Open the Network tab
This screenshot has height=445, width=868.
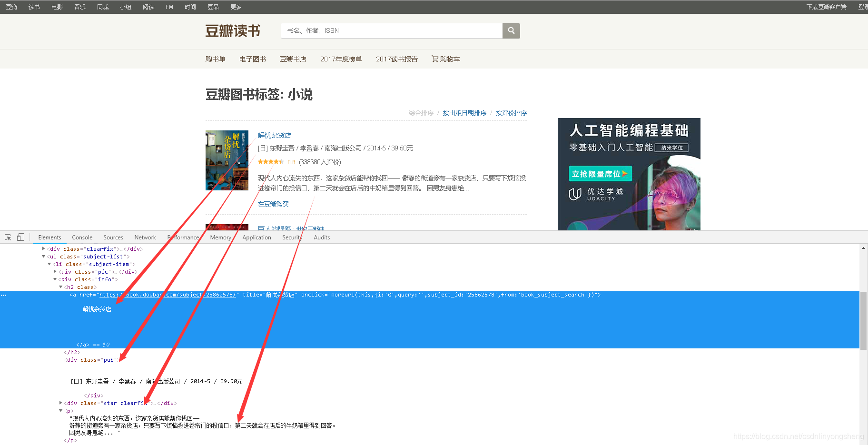point(145,237)
